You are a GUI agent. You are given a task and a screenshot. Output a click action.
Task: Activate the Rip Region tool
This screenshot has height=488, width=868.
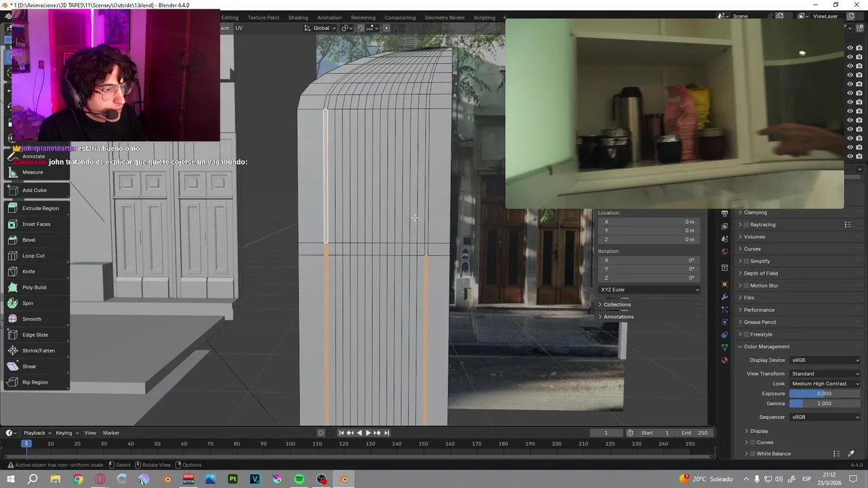click(35, 382)
